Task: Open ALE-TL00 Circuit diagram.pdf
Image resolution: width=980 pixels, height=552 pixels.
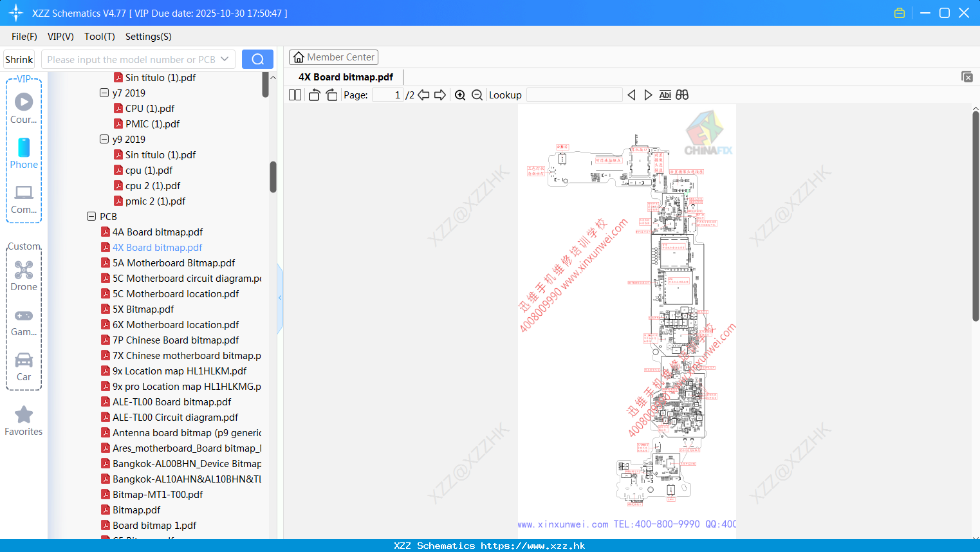Action: point(170,417)
